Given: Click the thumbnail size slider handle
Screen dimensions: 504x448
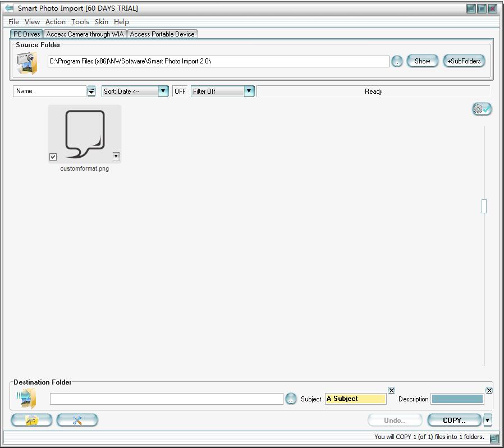Looking at the screenshot, I should pos(484,206).
